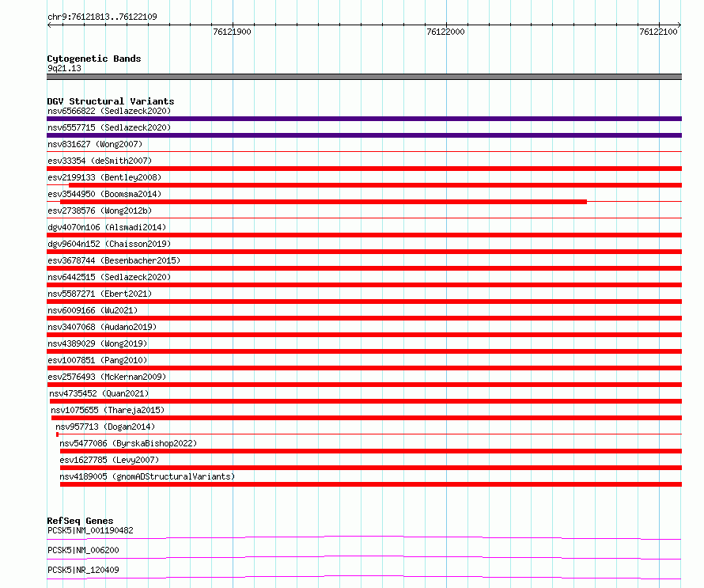Open variant nsv6009166 (Wu2021)
Image resolution: width=704 pixels, height=588 pixels.
point(93,310)
